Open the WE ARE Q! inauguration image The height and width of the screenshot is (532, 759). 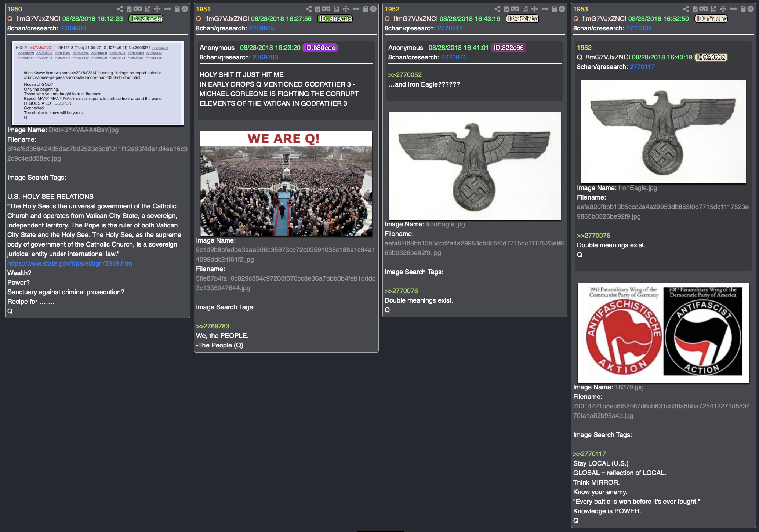(x=286, y=183)
